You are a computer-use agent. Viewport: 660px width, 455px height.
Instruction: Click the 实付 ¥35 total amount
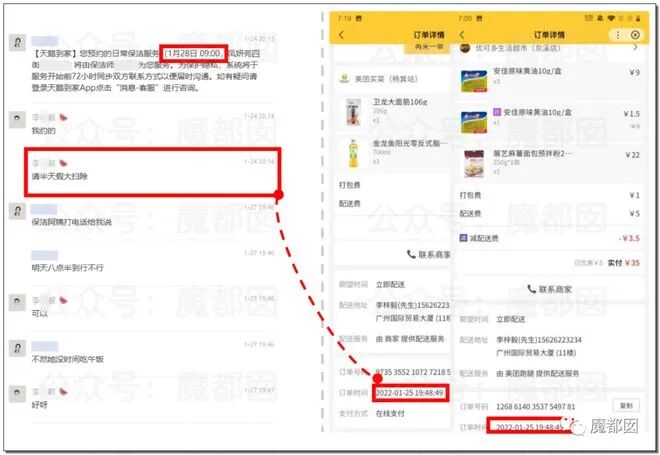tap(624, 263)
